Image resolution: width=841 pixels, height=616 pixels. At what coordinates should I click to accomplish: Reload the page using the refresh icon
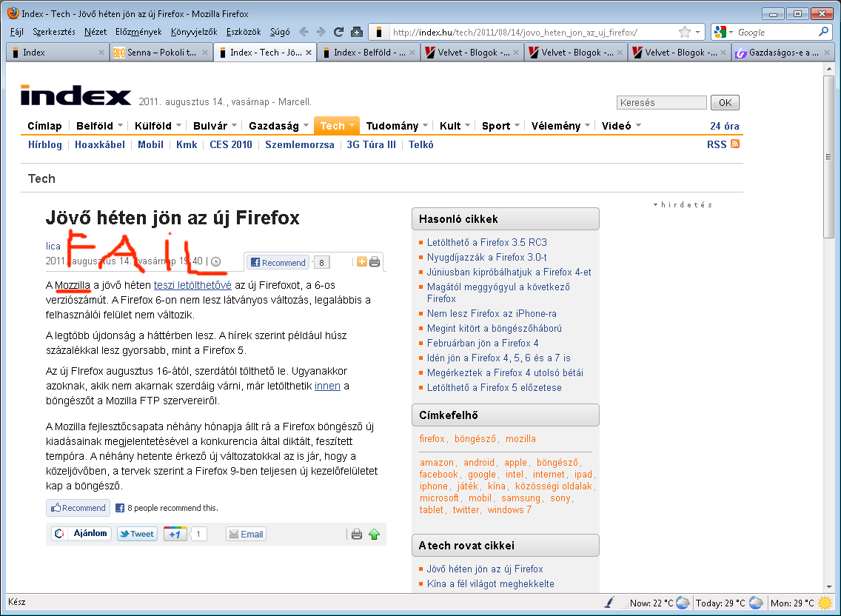pyautogui.click(x=338, y=32)
